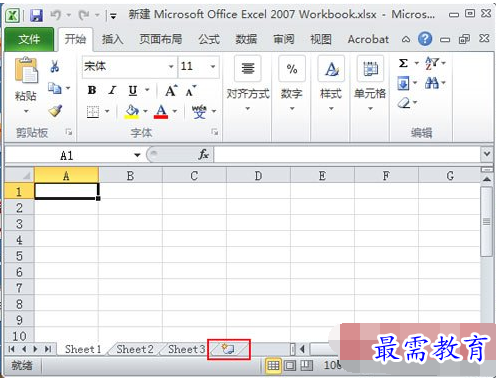Apply yellow Fill Color bucket
Image resolution: width=496 pixels, height=380 pixels.
(x=132, y=111)
